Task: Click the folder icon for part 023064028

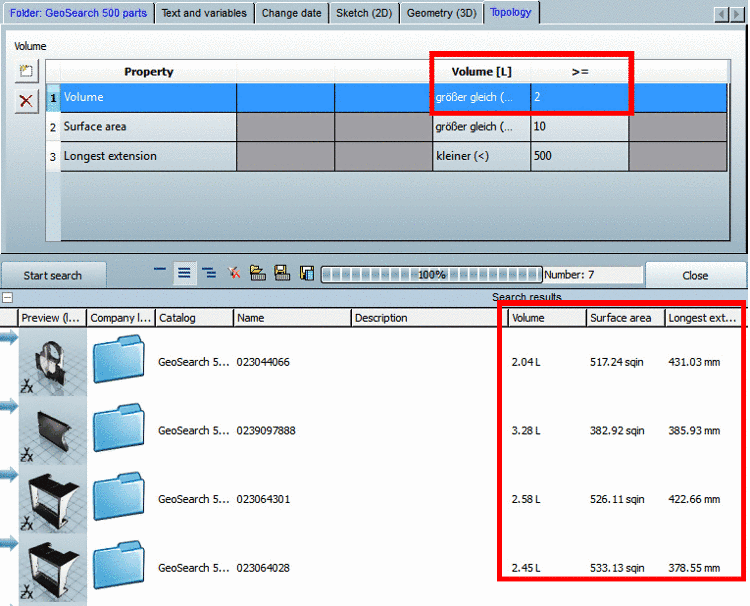Action: tap(119, 565)
